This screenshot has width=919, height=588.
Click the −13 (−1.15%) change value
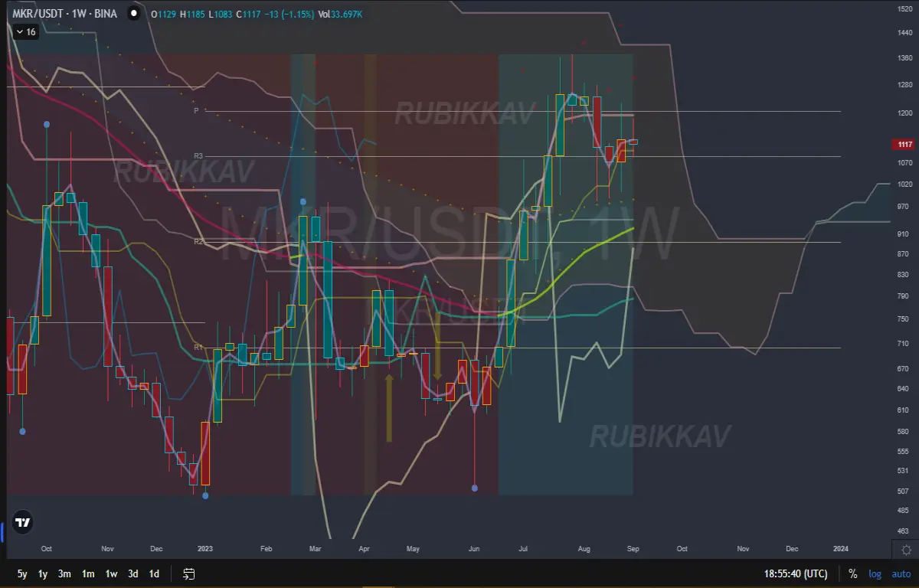pyautogui.click(x=289, y=14)
